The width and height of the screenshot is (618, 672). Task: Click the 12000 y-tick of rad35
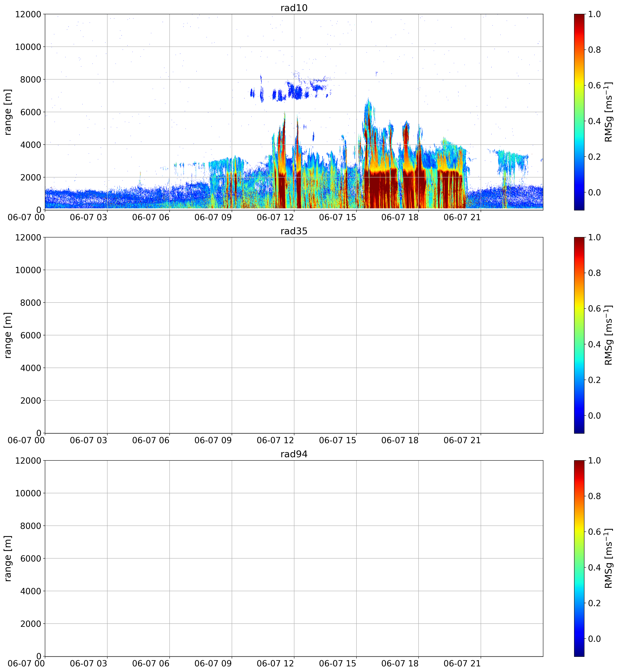click(28, 237)
